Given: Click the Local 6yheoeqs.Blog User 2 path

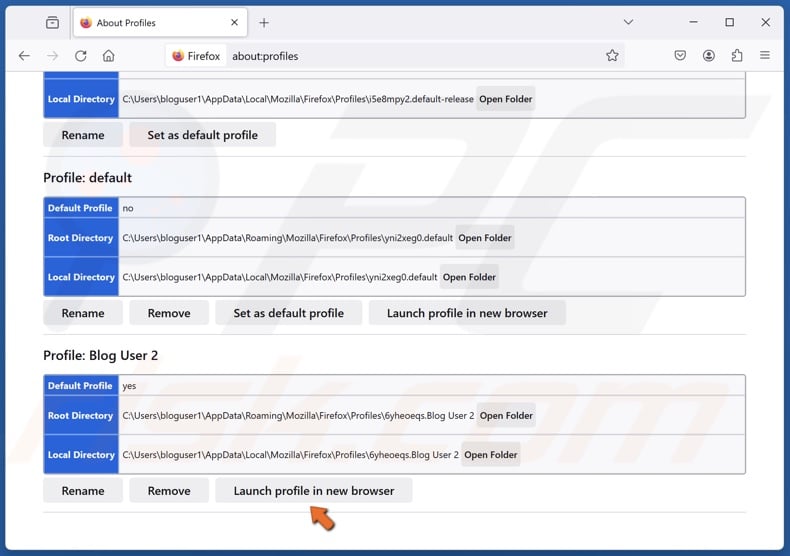Looking at the screenshot, I should 291,455.
